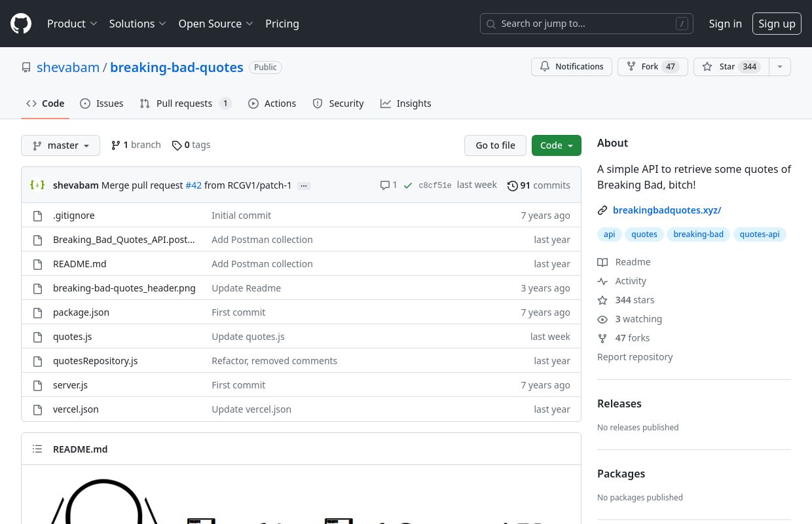Click the tag icon next to 0 tags
Screen dimensions: 812x524
pos(177,145)
